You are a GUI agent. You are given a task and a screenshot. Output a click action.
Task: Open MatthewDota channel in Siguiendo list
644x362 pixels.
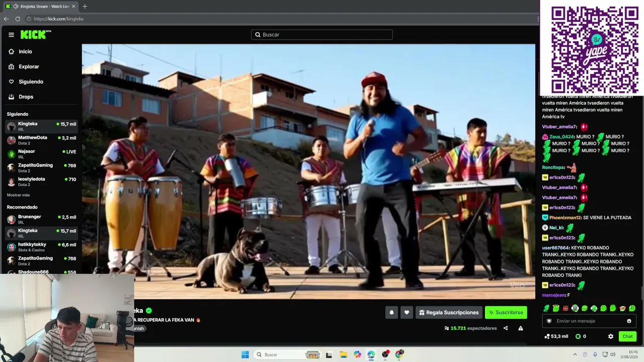[x=41, y=140]
